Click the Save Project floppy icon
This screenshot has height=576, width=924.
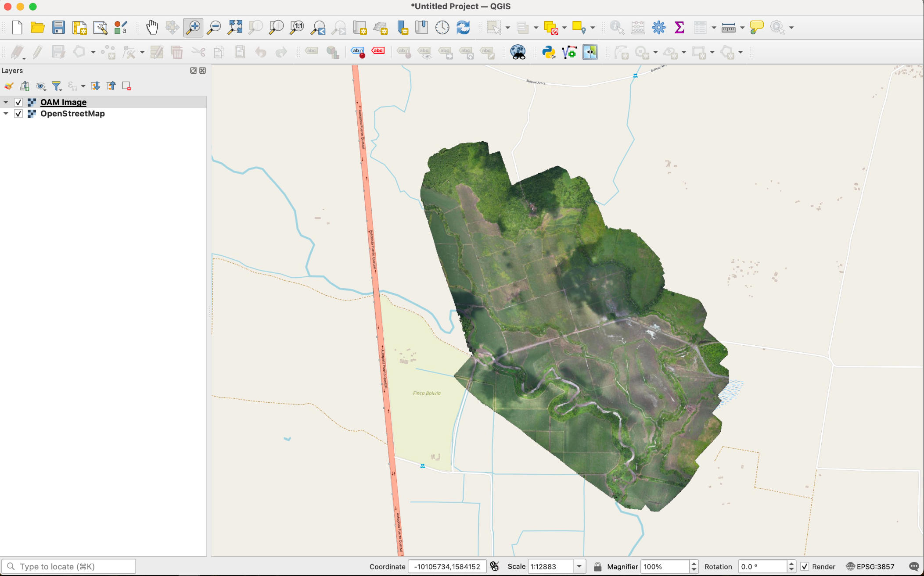tap(58, 27)
